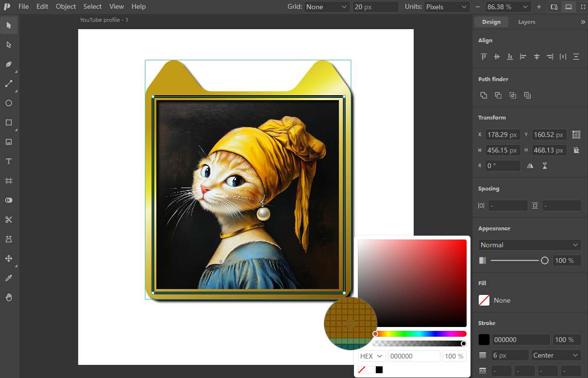Open the Edit menu
Viewport: 588px width, 378px height.
click(x=42, y=7)
